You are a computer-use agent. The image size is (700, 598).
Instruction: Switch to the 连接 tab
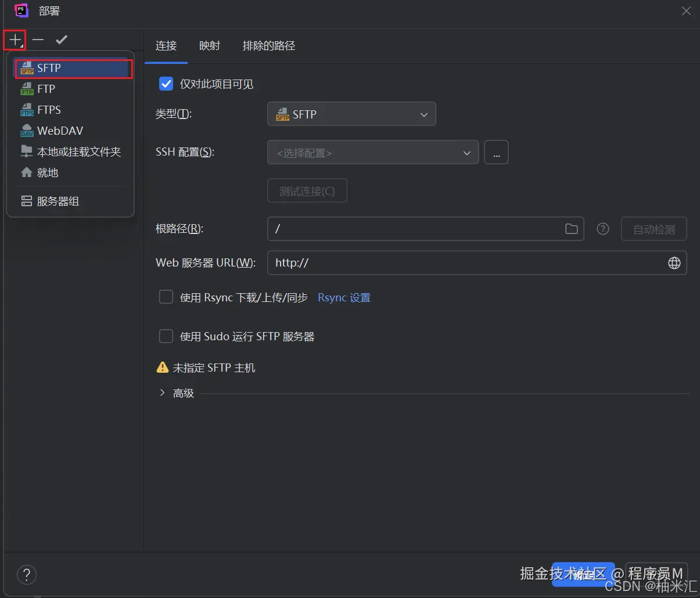pyautogui.click(x=166, y=46)
